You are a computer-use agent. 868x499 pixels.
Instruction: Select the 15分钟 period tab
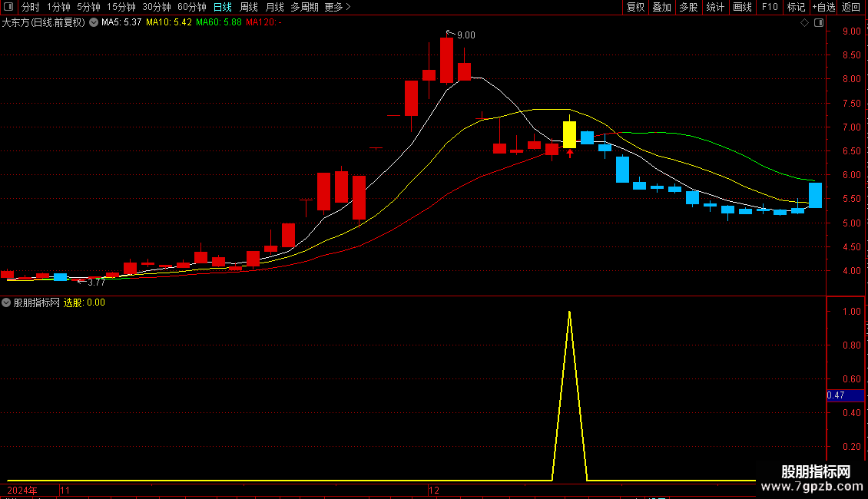[x=121, y=7]
